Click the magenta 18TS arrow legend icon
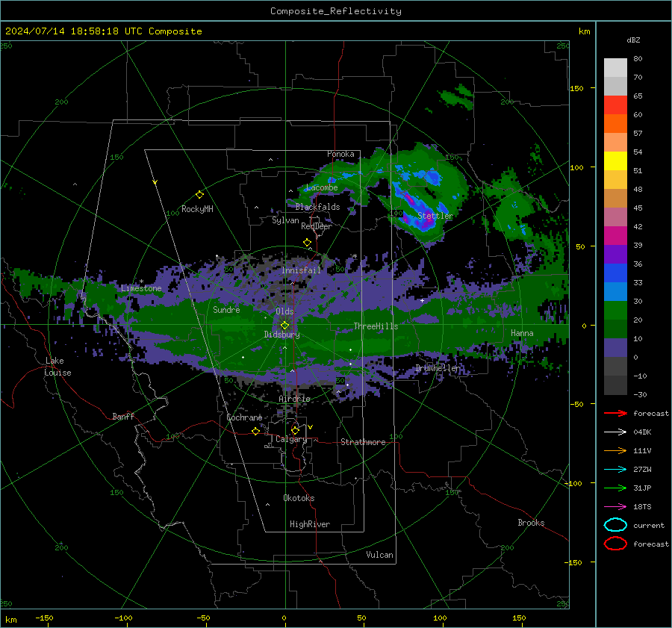 pyautogui.click(x=615, y=506)
